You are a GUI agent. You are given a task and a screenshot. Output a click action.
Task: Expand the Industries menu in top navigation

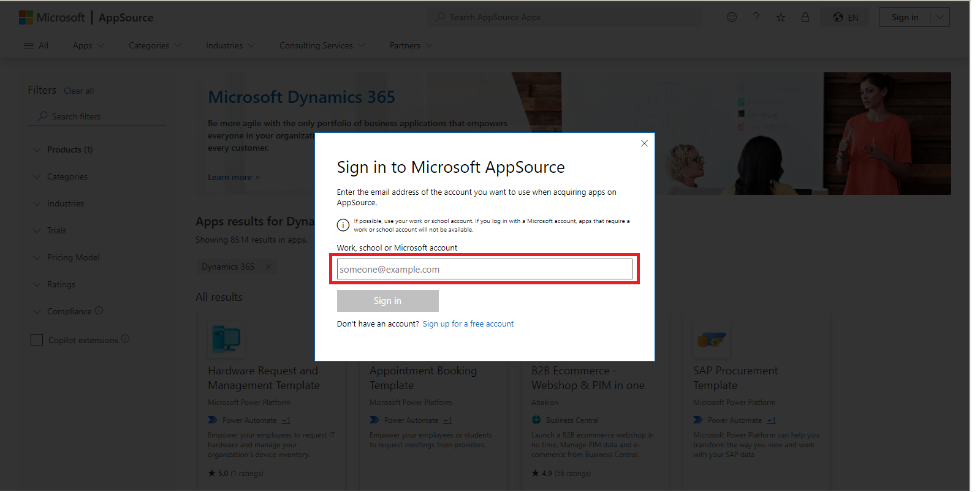(x=230, y=45)
